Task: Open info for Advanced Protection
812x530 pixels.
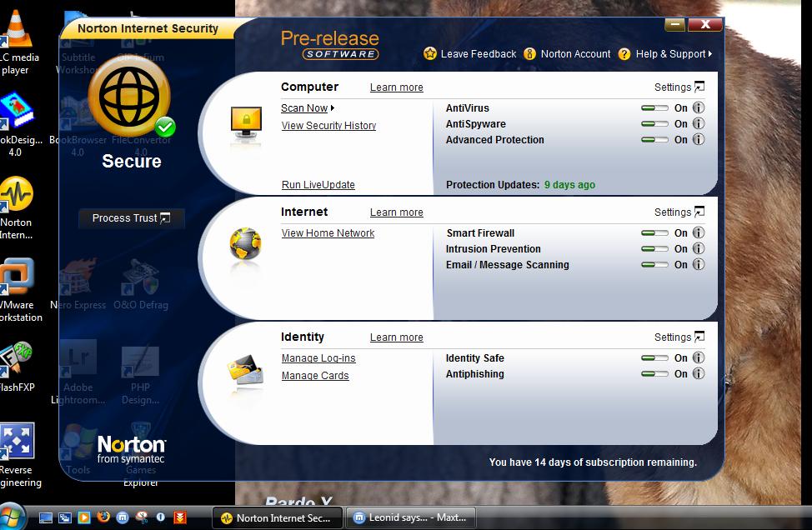Action: coord(699,140)
